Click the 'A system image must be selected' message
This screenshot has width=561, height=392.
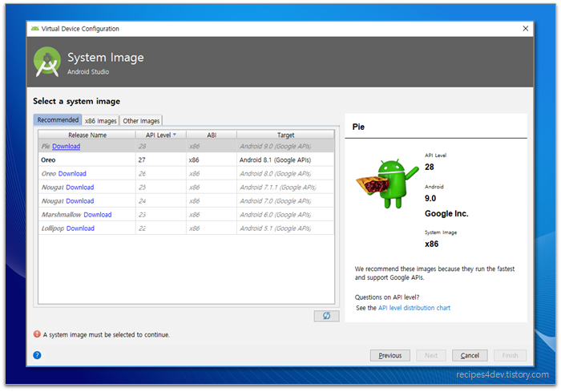coord(107,335)
